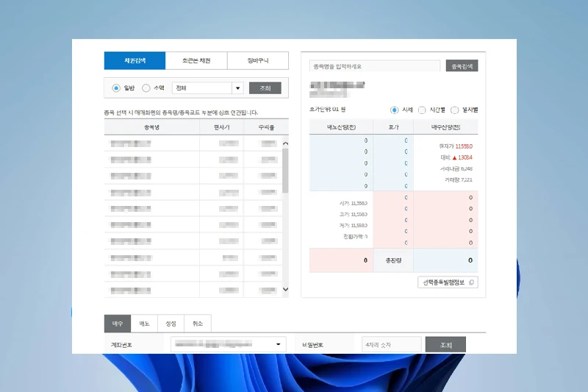Select the 소액 radio button
The width and height of the screenshot is (588, 392).
pos(146,88)
